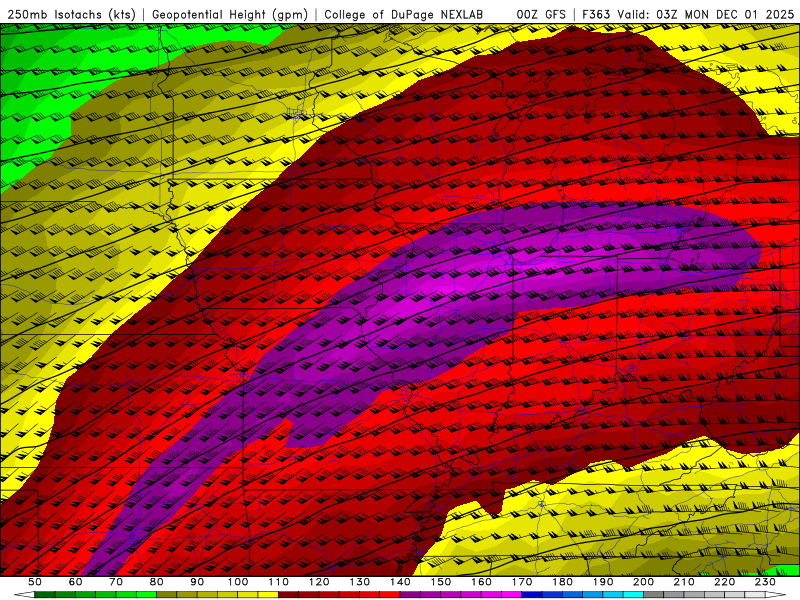Click the colorbar label '110'
The width and height of the screenshot is (800, 600).
click(279, 582)
